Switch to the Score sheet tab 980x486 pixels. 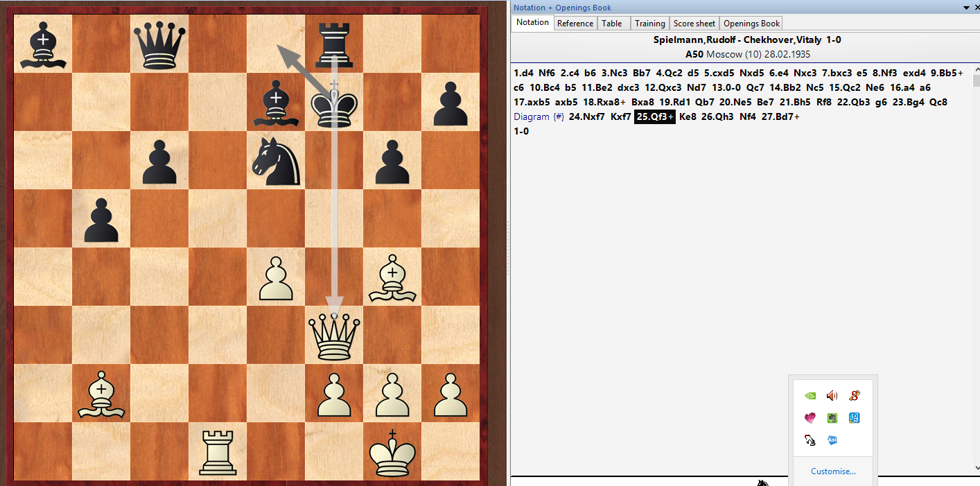click(694, 24)
